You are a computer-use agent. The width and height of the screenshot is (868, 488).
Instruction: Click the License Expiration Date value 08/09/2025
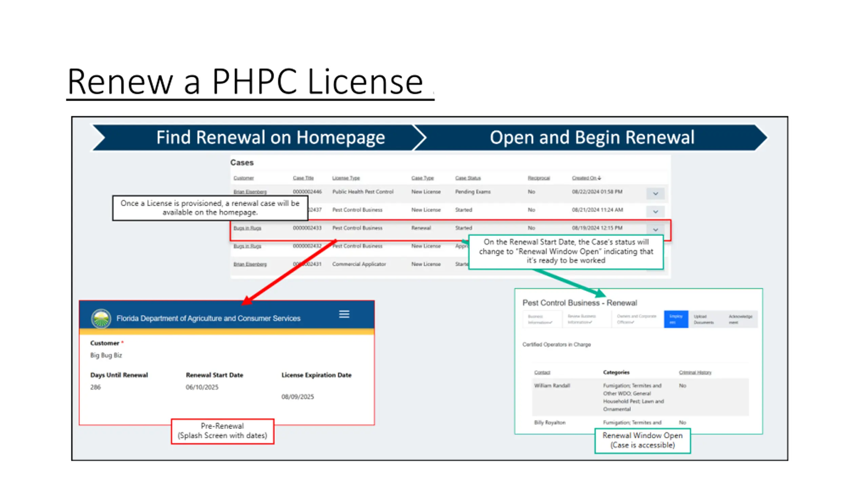[297, 396]
